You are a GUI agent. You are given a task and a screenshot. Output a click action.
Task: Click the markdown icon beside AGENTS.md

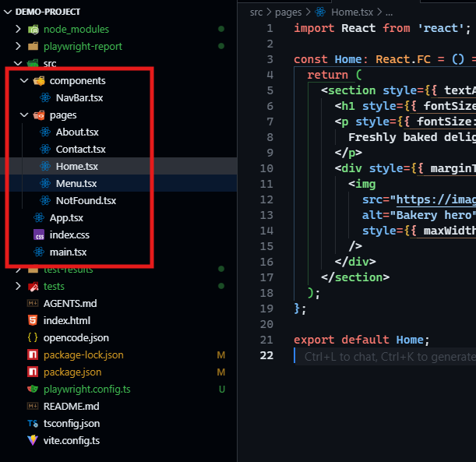(x=33, y=303)
